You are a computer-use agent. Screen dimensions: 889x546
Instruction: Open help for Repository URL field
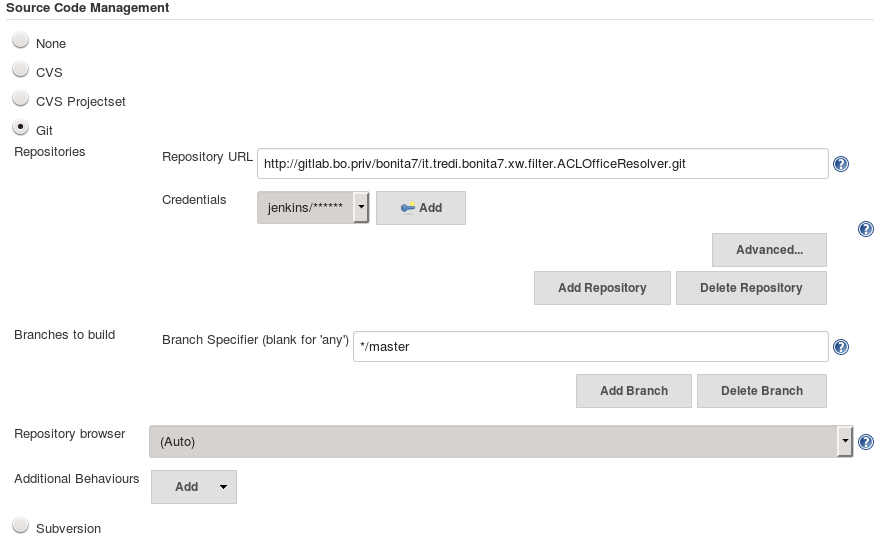coord(841,164)
